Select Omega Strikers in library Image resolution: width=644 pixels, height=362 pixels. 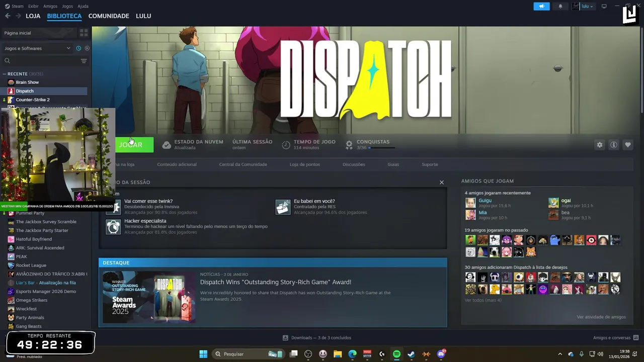31,300
